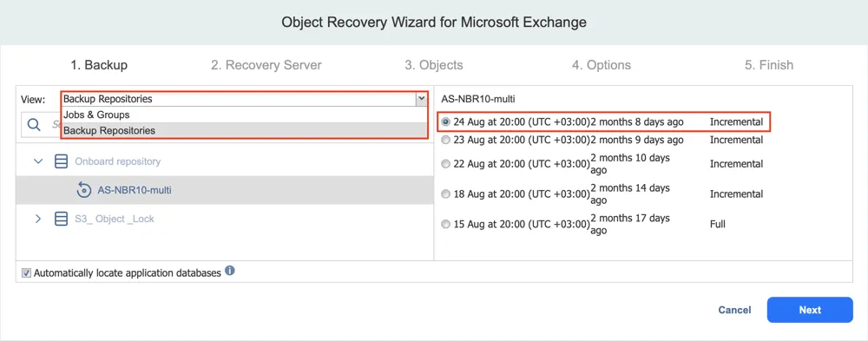The height and width of the screenshot is (341, 868).
Task: Toggle Automatically locate application databases checkbox
Action: click(x=26, y=273)
